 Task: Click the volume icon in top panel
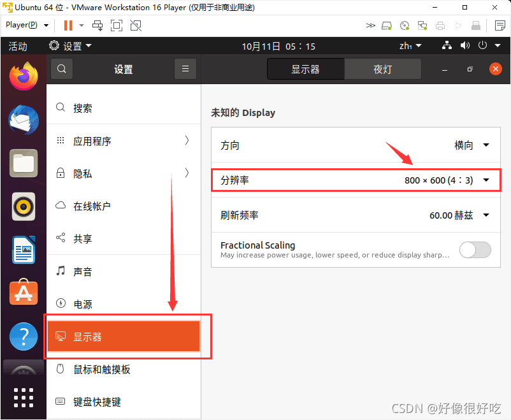(464, 46)
